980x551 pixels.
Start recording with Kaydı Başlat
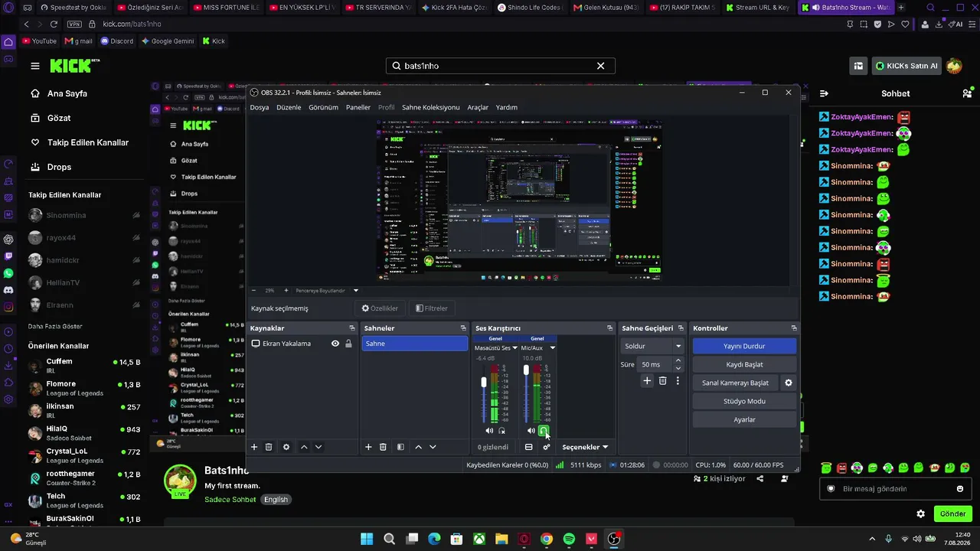744,364
